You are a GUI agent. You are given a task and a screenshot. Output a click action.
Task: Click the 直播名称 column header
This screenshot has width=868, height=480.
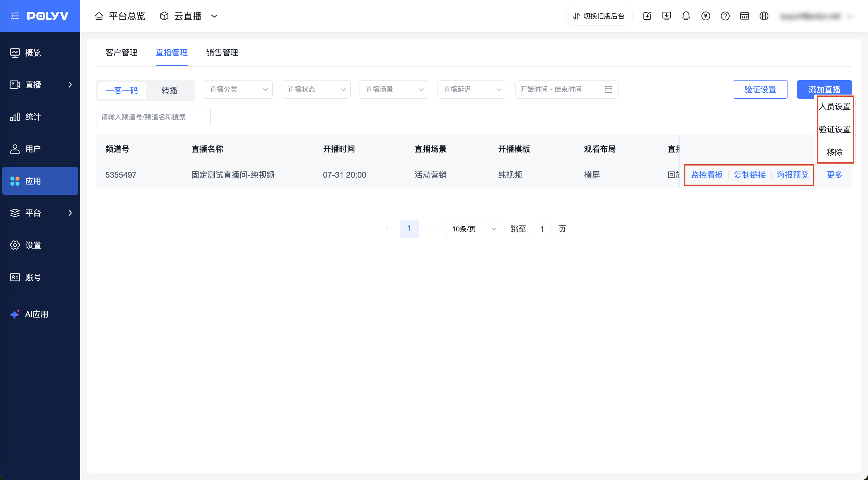pos(207,149)
